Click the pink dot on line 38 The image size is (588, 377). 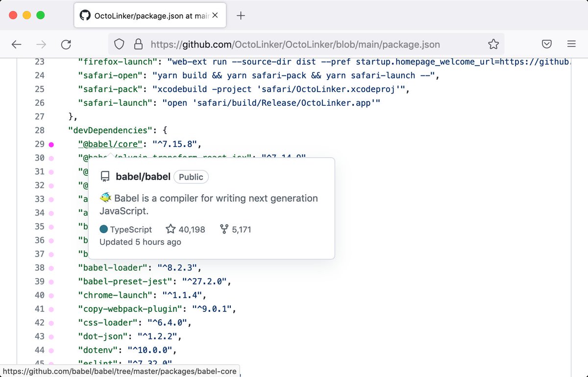click(51, 268)
